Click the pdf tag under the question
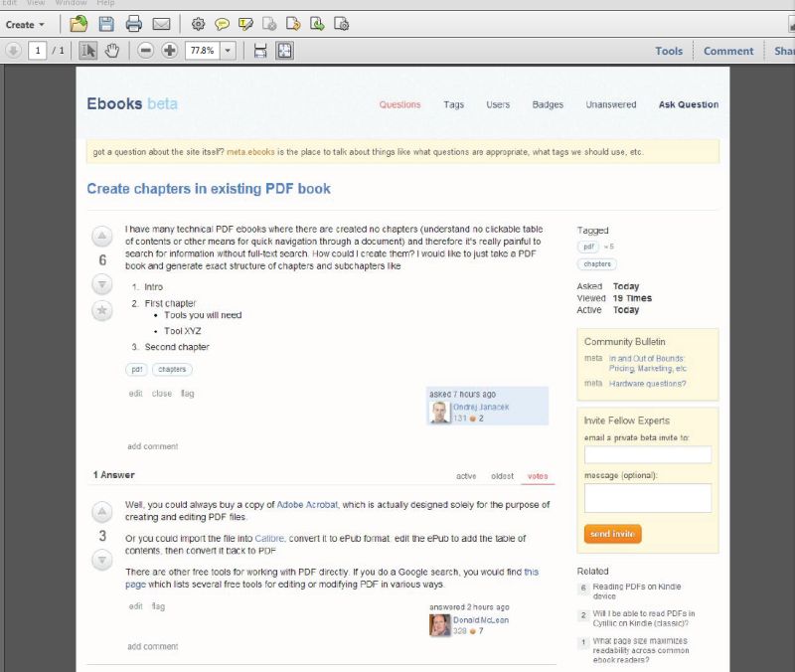 (136, 369)
